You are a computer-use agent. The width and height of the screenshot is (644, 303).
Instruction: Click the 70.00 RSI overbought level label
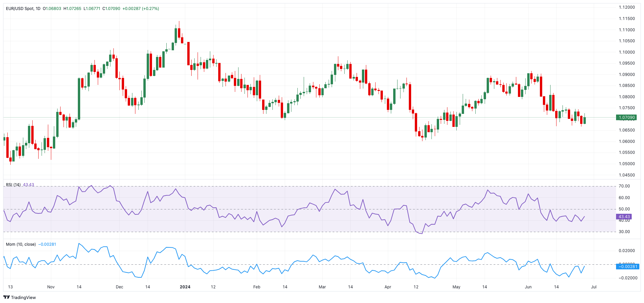(x=624, y=186)
